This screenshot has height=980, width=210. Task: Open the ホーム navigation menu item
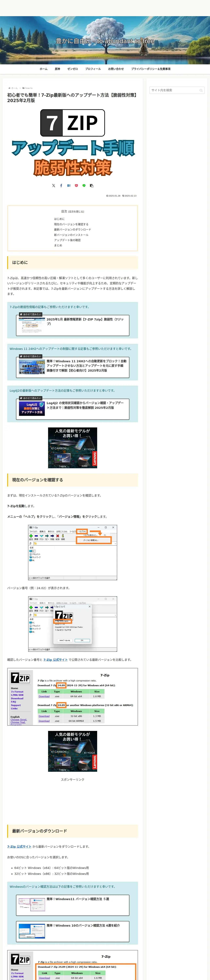[44, 69]
